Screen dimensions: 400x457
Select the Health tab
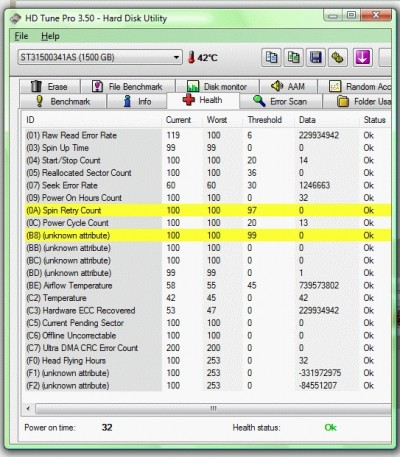coord(203,100)
